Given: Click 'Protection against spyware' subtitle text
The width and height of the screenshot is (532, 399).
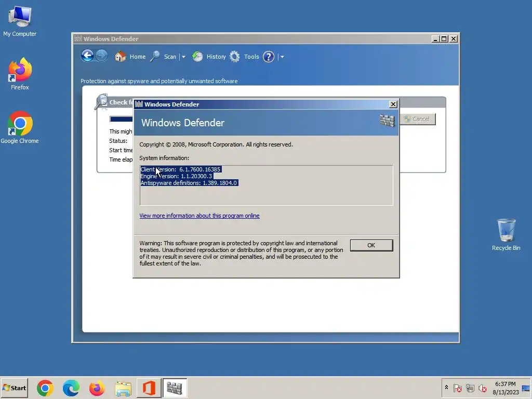Looking at the screenshot, I should 159,81.
